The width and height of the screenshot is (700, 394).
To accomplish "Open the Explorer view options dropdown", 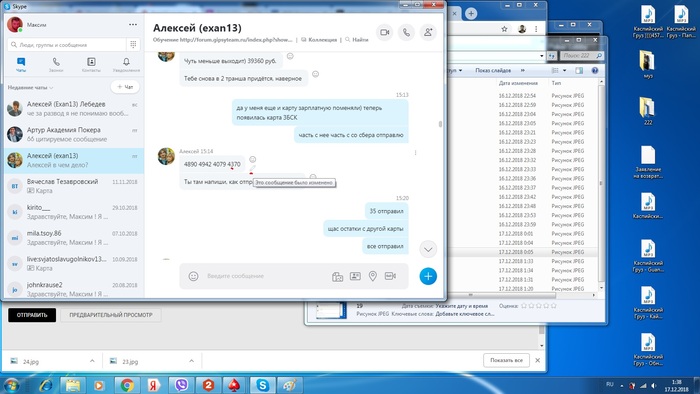I will coord(564,71).
